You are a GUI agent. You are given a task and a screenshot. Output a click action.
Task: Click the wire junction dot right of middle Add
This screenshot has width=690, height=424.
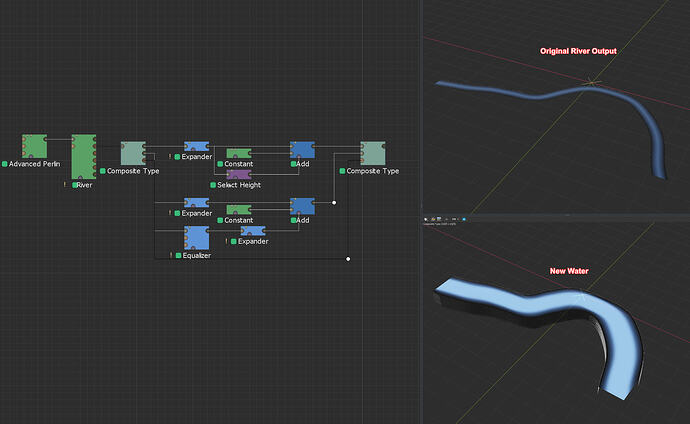[333, 202]
